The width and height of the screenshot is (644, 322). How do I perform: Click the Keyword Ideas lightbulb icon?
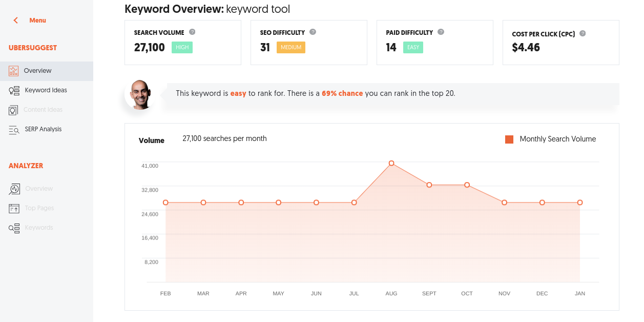14,91
